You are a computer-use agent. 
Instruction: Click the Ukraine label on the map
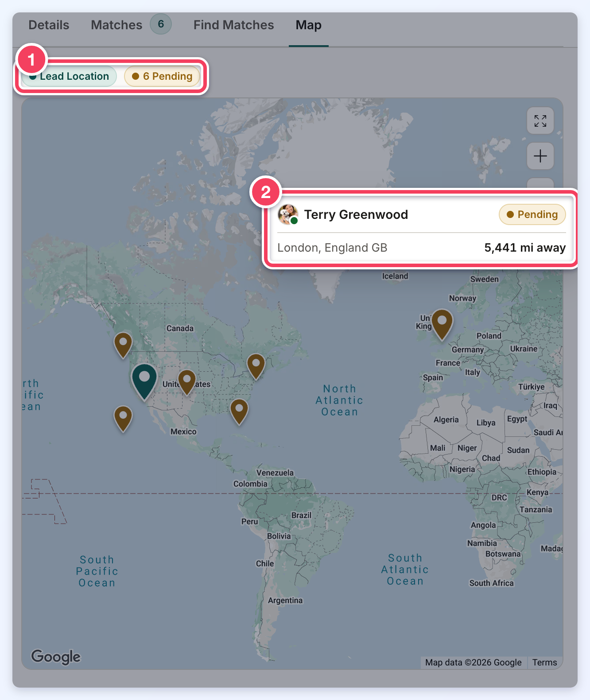click(524, 349)
